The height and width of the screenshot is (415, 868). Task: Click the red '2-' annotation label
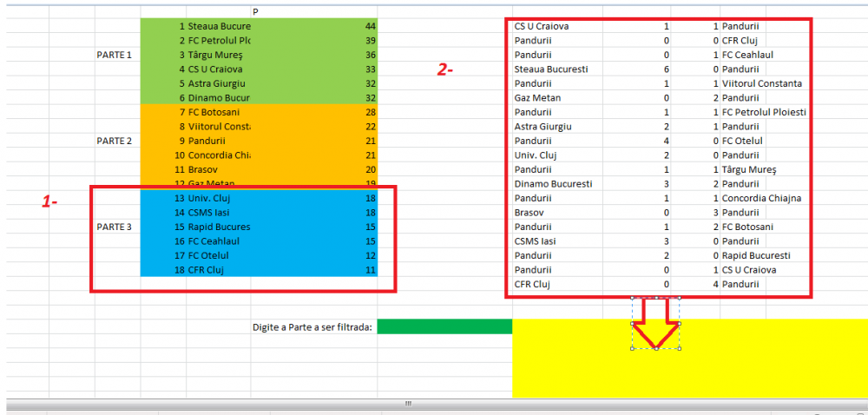(x=444, y=70)
